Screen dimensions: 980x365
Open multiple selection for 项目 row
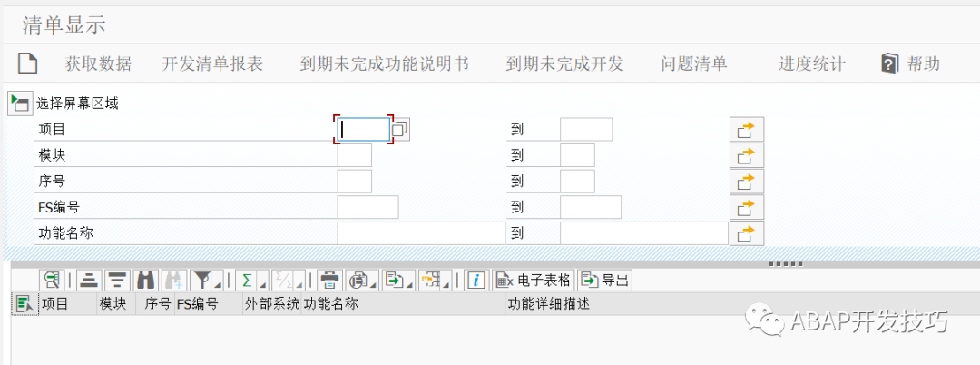coord(747,129)
